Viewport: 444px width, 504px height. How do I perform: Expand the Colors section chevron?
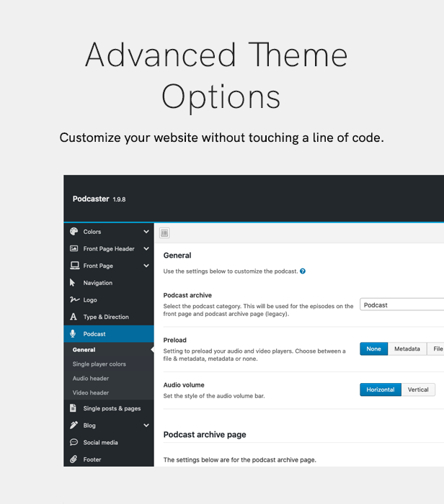point(146,231)
